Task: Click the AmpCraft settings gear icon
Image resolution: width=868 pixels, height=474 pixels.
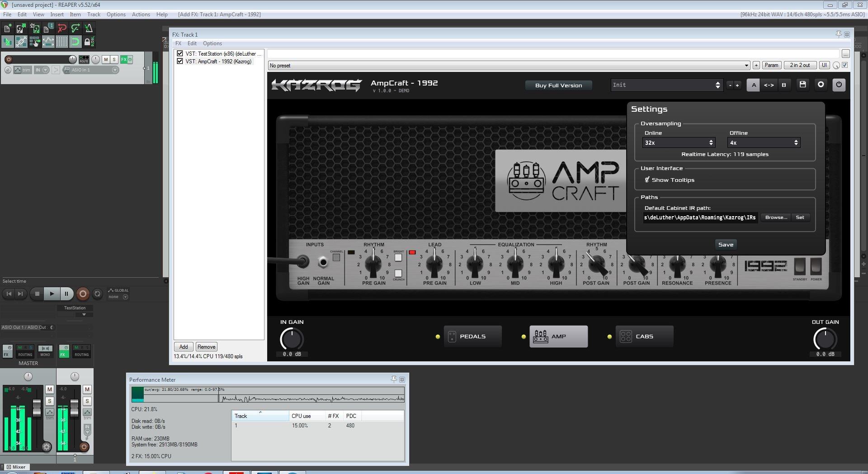Action: [821, 85]
